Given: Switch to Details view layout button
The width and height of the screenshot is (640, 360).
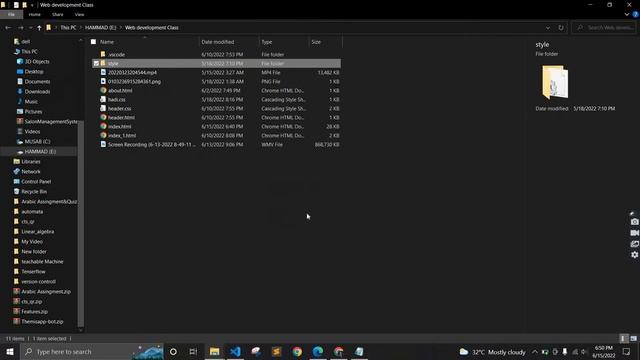Looking at the screenshot, I should pos(623,338).
